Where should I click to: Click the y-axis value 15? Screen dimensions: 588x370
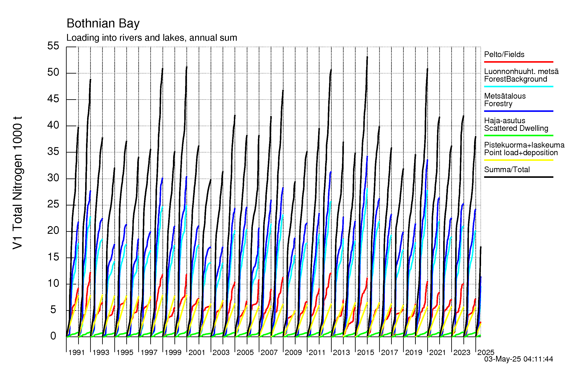[x=53, y=257]
